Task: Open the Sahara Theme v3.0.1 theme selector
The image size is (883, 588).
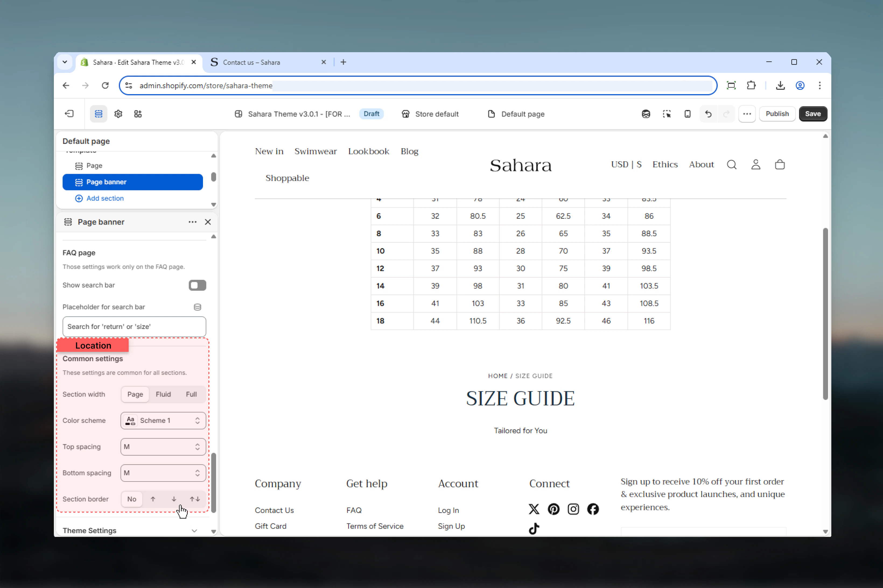Action: (292, 114)
